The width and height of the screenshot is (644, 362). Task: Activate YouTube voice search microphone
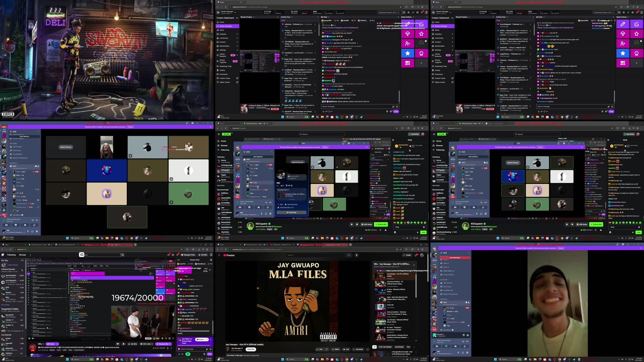356,255
